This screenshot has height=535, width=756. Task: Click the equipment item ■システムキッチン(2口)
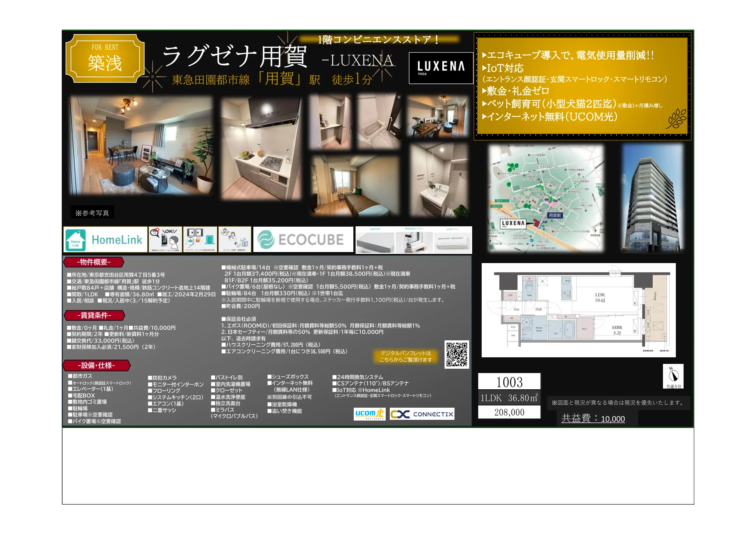click(x=175, y=397)
